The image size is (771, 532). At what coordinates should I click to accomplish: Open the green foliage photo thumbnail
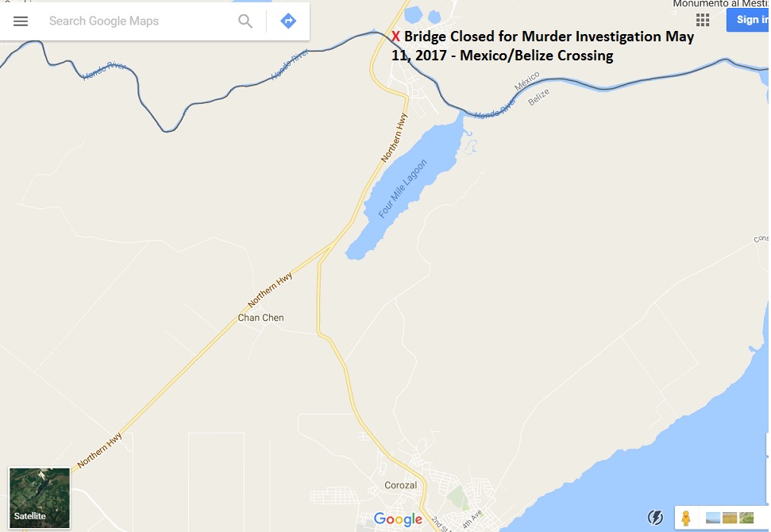coord(746,518)
